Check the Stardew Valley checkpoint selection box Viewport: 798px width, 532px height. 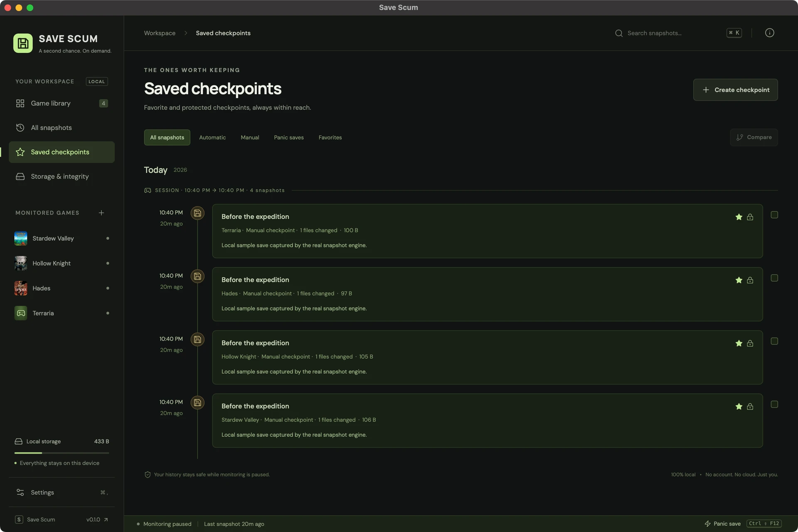774,404
